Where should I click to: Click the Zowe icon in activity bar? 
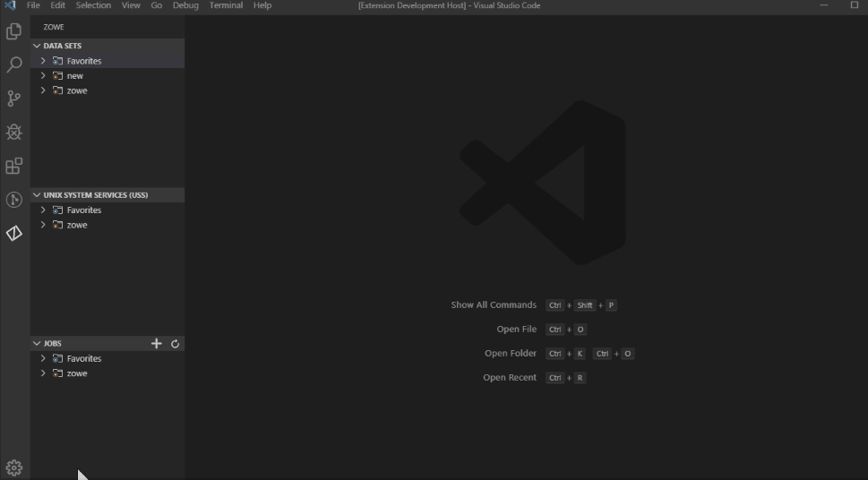[14, 233]
